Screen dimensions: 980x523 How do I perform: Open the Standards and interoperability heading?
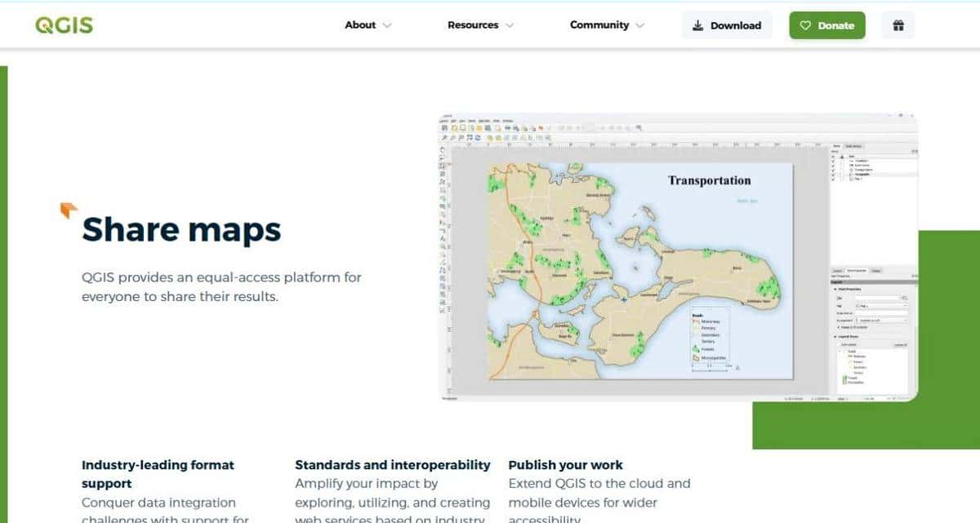pos(392,465)
